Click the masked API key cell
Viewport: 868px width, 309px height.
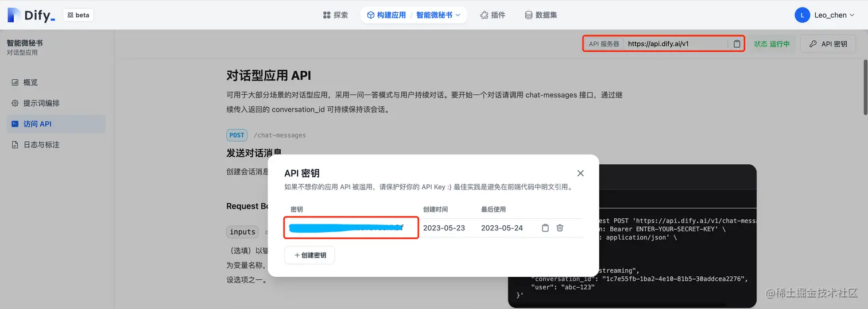click(351, 228)
